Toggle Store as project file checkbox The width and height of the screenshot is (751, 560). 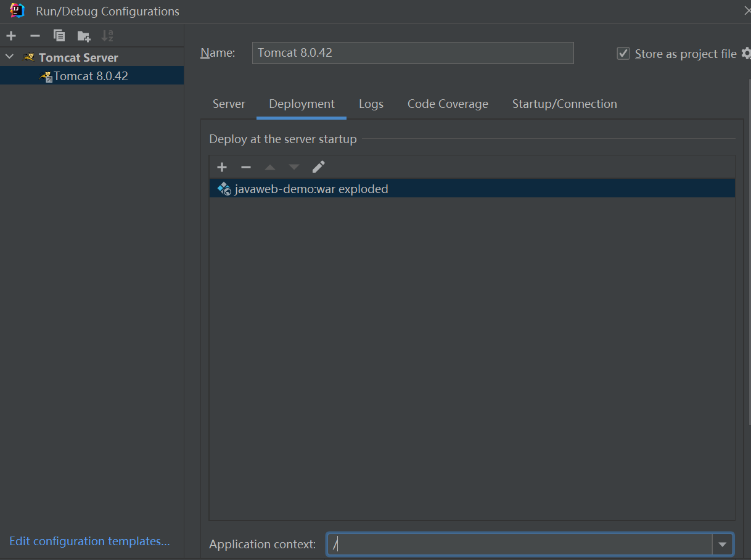(623, 54)
